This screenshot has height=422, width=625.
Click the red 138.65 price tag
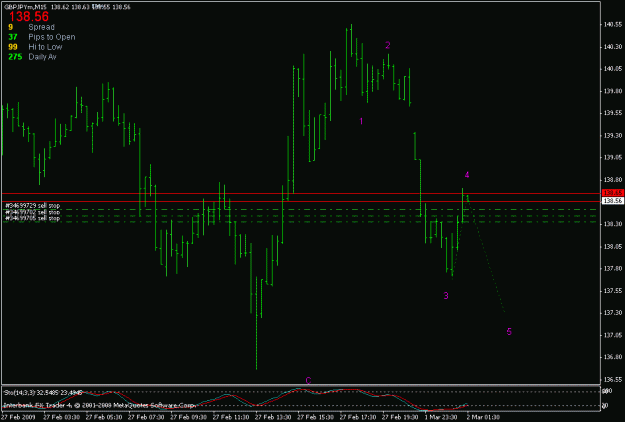[613, 193]
